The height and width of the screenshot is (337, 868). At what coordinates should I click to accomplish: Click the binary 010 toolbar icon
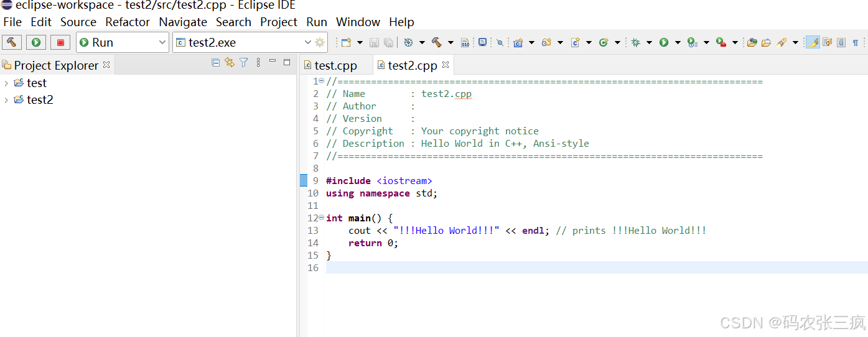point(465,42)
